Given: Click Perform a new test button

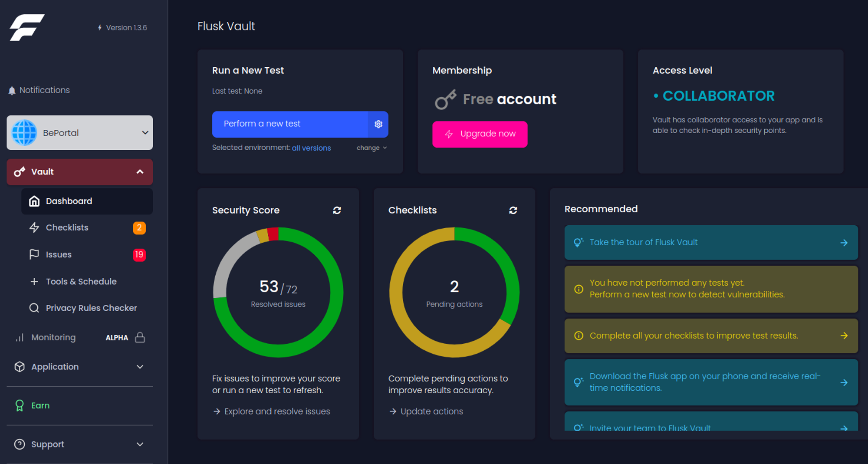Looking at the screenshot, I should (x=290, y=124).
